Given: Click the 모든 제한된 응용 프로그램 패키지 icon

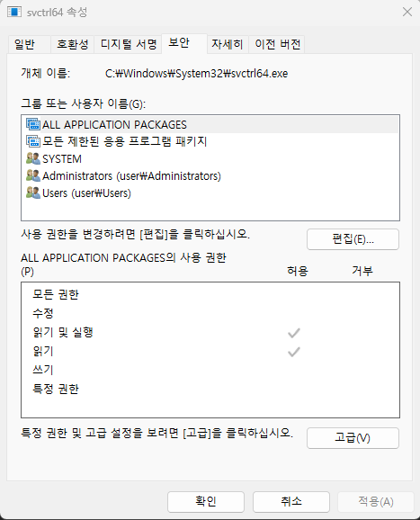Looking at the screenshot, I should tap(33, 141).
